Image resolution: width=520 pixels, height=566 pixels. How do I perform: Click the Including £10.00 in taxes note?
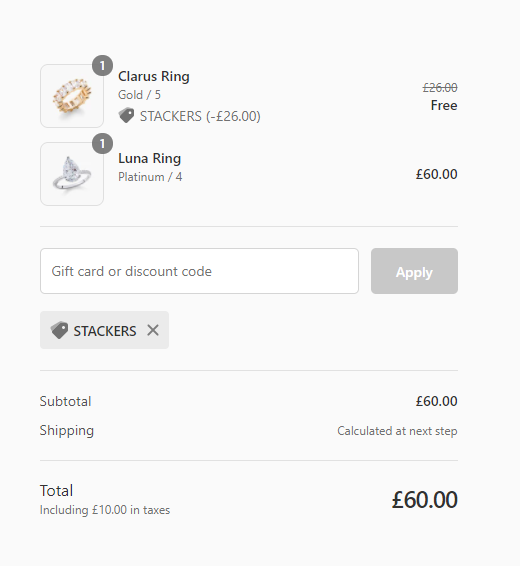(x=105, y=510)
